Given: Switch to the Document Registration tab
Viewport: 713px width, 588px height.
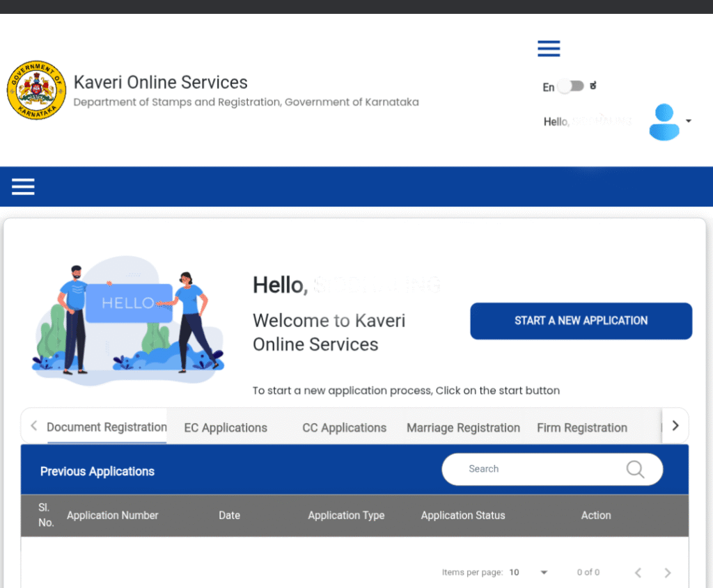Looking at the screenshot, I should tap(107, 427).
